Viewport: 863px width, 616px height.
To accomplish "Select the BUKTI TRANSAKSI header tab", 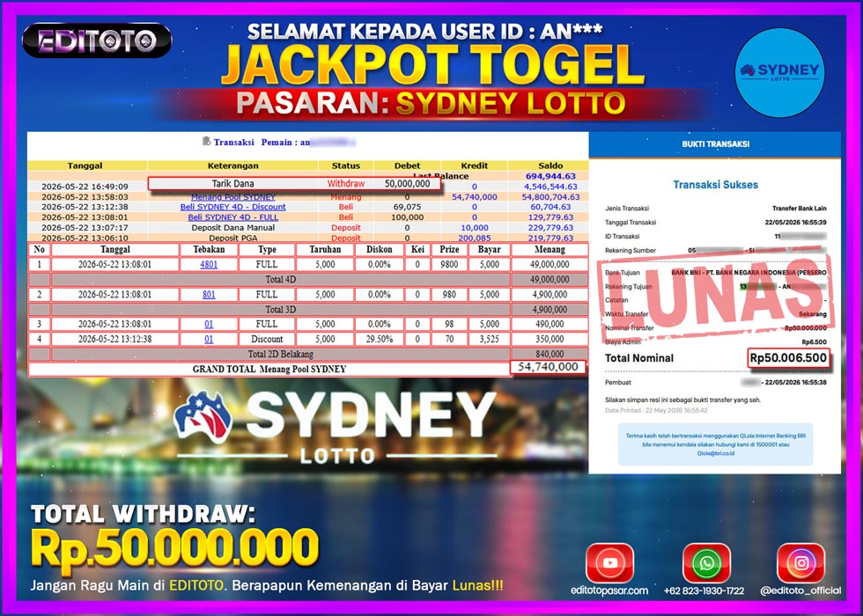I will pos(715,144).
